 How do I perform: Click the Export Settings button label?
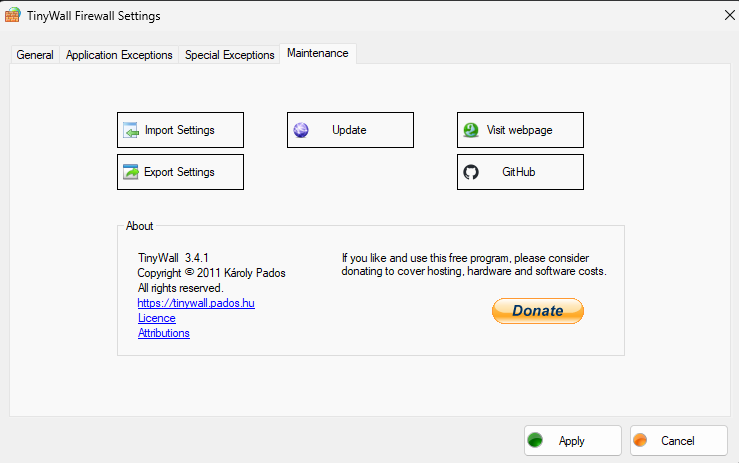click(179, 172)
